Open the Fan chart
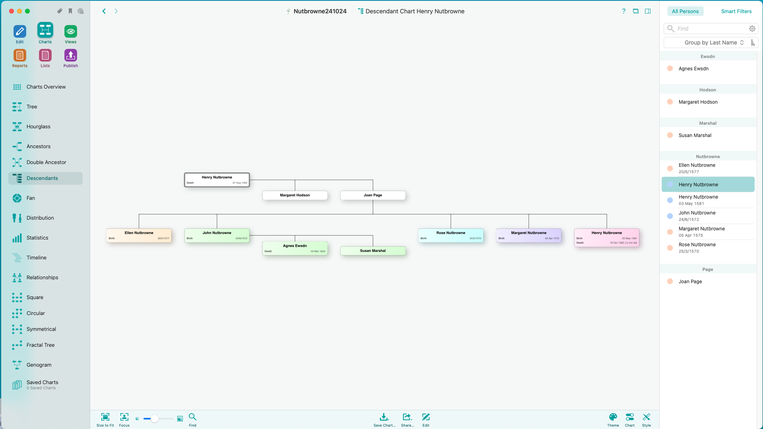Image resolution: width=763 pixels, height=429 pixels. [x=45, y=198]
